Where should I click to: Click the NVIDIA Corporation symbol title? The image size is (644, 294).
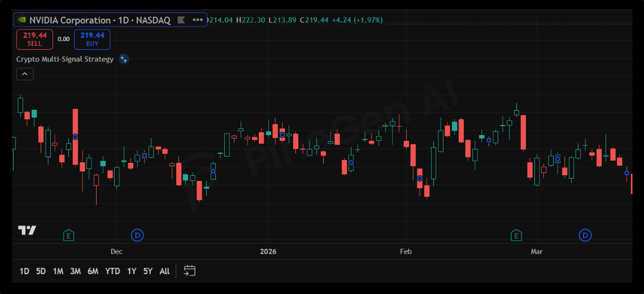[x=69, y=20]
